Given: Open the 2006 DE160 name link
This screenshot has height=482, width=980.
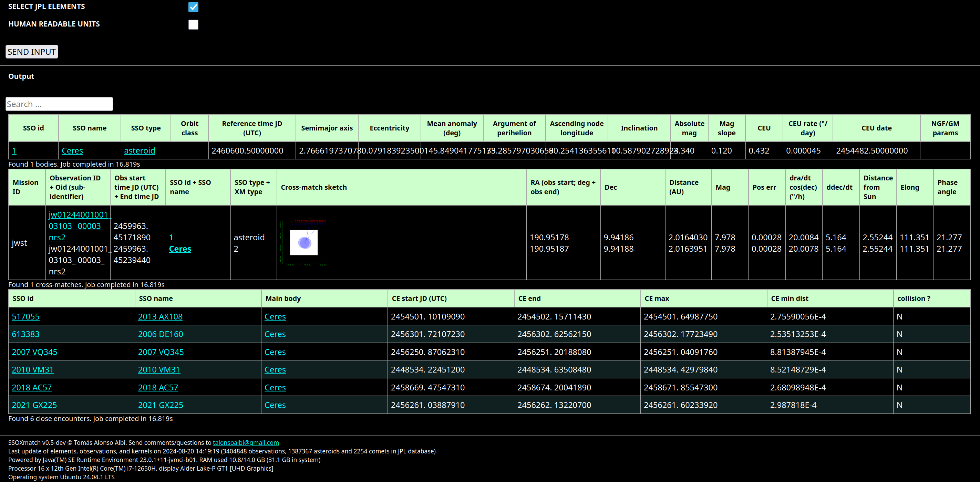Looking at the screenshot, I should (x=160, y=334).
